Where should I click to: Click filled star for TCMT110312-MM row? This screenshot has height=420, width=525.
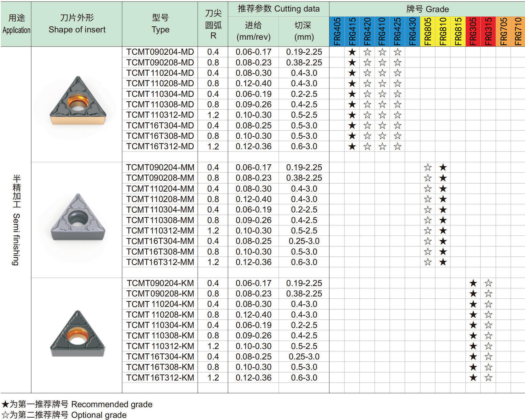443,231
